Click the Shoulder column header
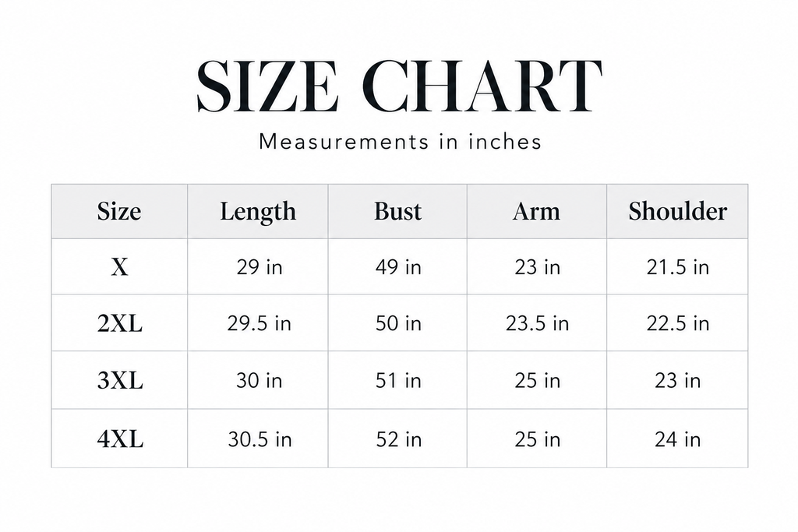 (x=677, y=211)
